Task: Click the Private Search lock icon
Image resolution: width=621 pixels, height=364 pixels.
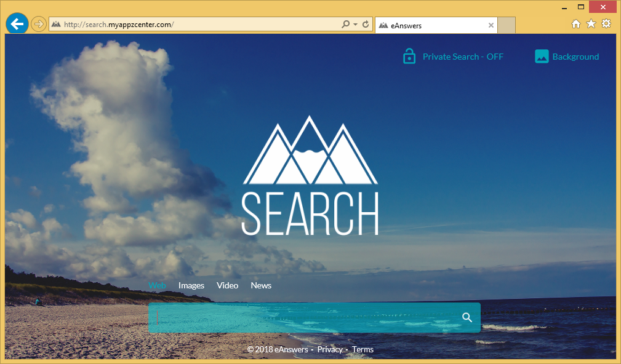Action: [409, 56]
